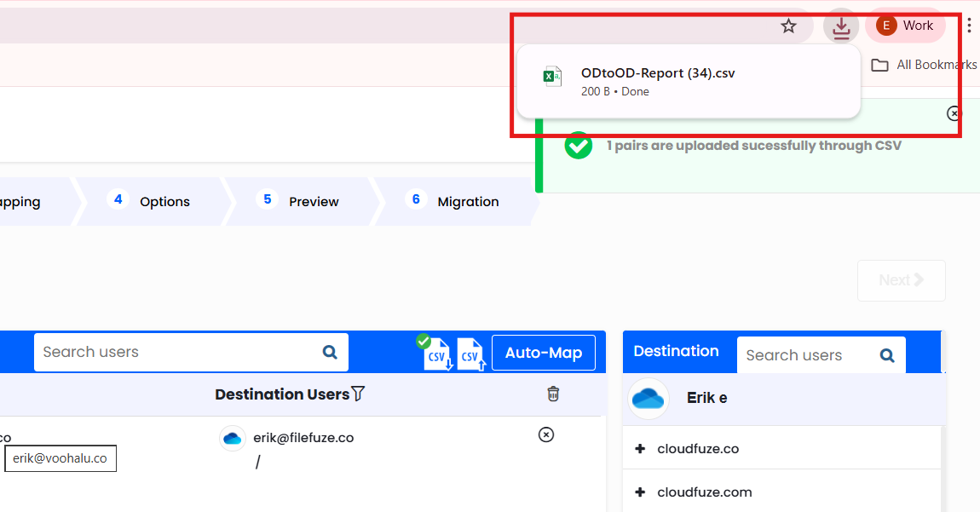Expand the cloudfuze.com domain
980x512 pixels.
[641, 492]
